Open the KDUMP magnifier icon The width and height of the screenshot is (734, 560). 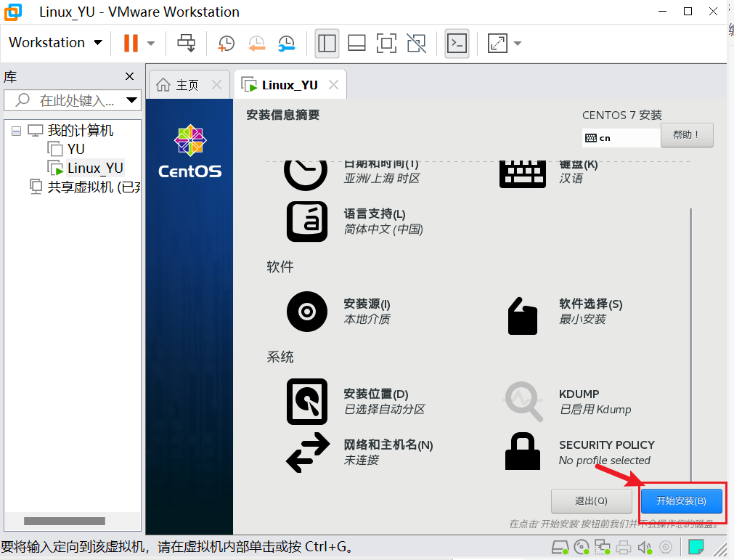[523, 402]
